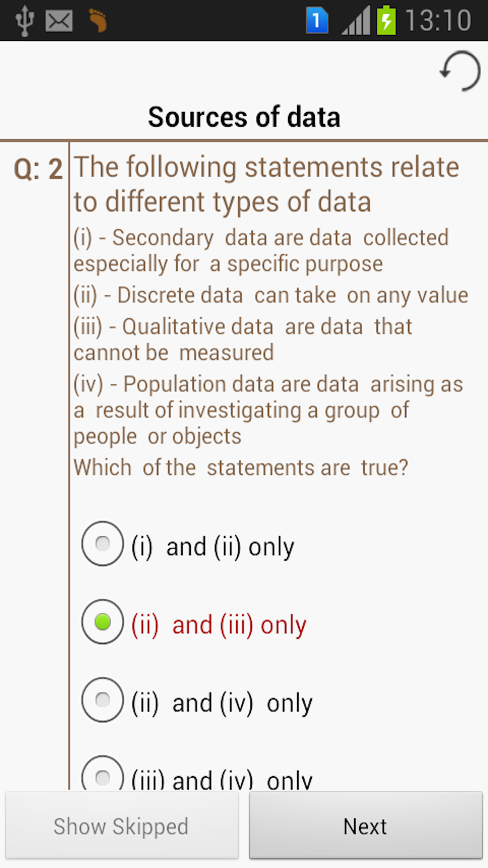Tap the signal strength bars icon
This screenshot has height=868, width=488.
[x=356, y=21]
